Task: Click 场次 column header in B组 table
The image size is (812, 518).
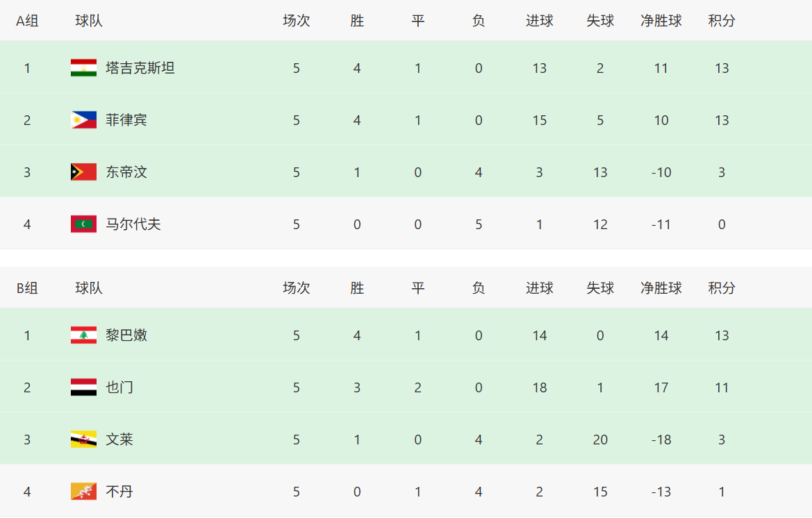Action: pyautogui.click(x=297, y=288)
